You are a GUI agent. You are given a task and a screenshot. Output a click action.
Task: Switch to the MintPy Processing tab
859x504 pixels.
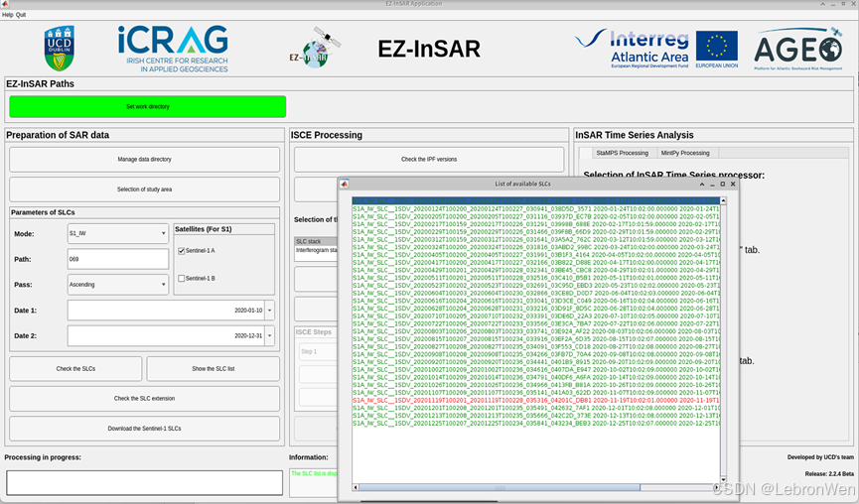pos(685,153)
